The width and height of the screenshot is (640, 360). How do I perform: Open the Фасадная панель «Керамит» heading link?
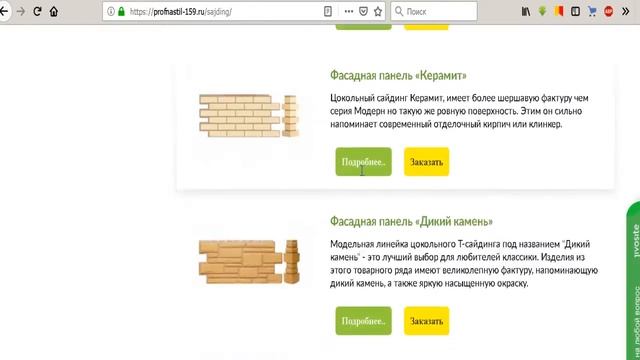[398, 75]
